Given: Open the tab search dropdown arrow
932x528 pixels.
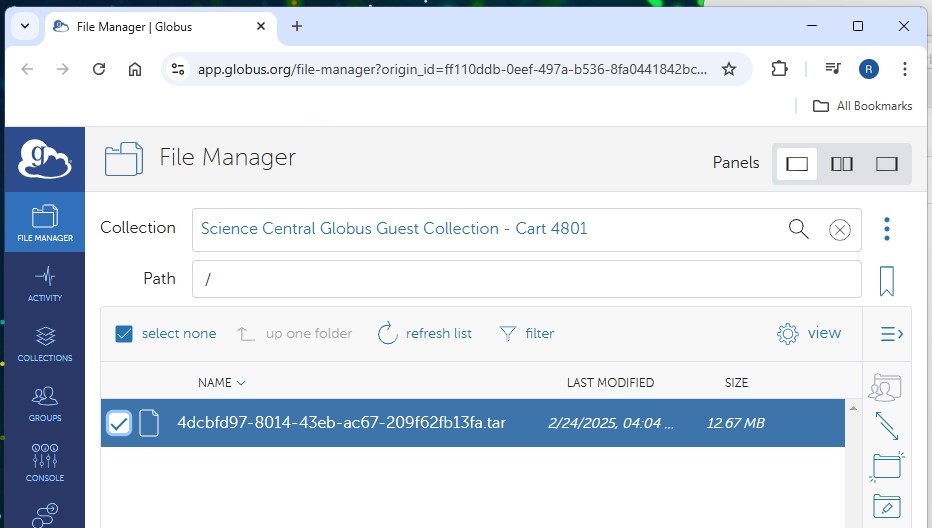Looking at the screenshot, I should pos(25,26).
